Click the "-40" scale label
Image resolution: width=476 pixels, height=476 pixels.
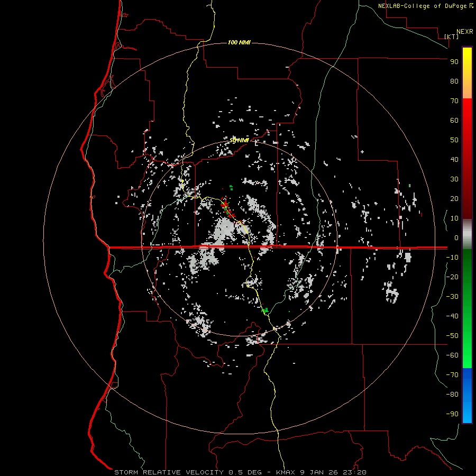[452, 316]
